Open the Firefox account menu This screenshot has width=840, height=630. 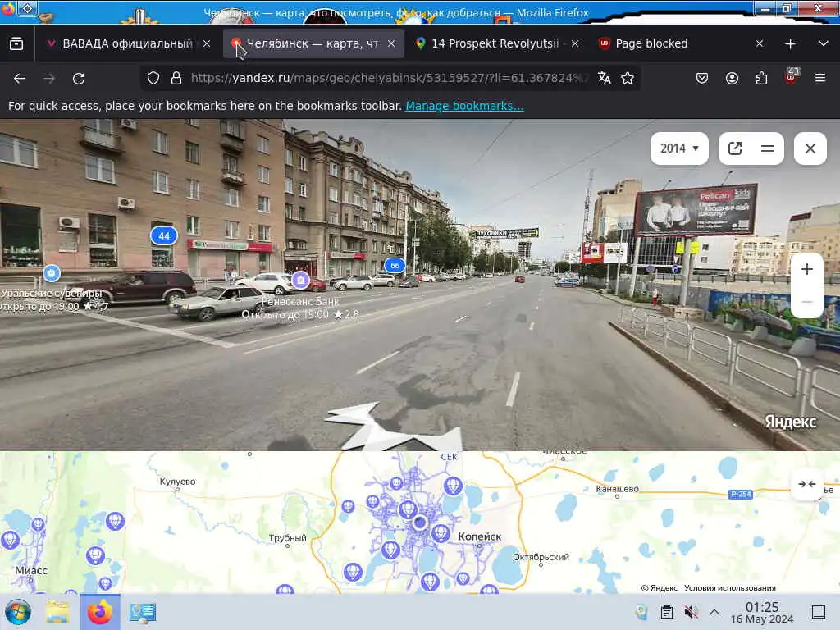coord(732,78)
